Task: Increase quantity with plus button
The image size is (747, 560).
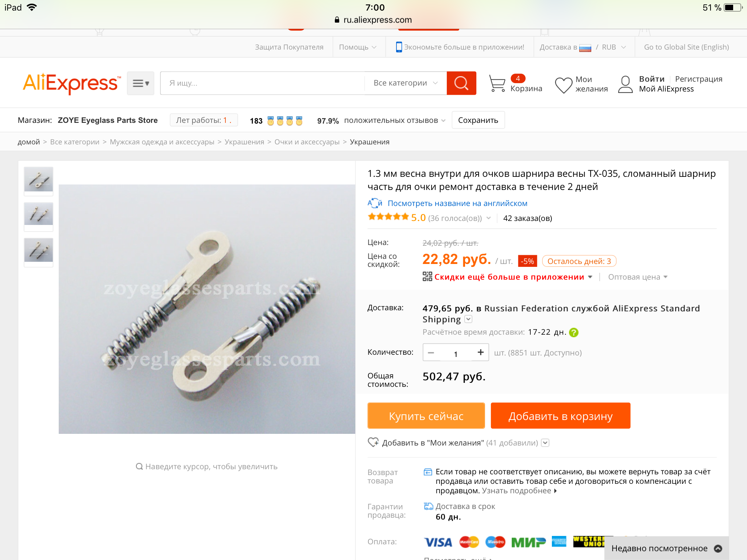Action: coord(480,352)
